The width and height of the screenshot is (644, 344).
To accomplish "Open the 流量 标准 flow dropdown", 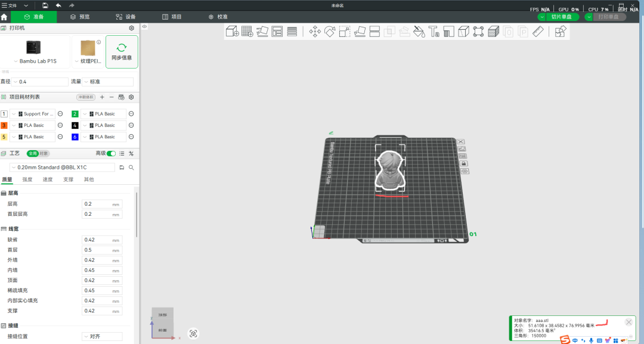I will 107,82.
